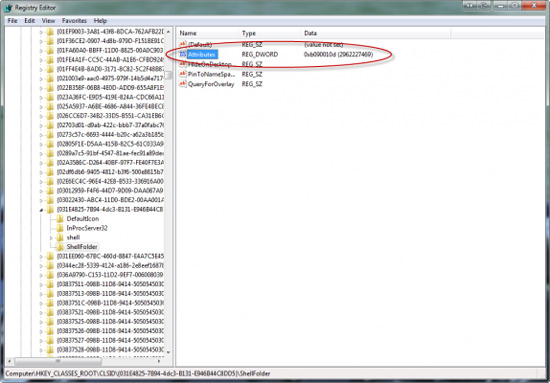Screen dimensions: 550x383
Task: Click the REG_DWORD type cell
Action: click(x=260, y=54)
